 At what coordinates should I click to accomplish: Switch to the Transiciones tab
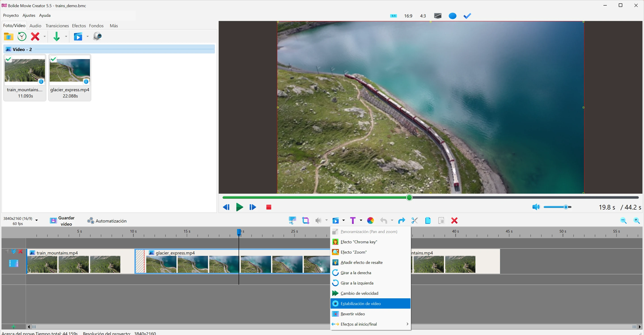pyautogui.click(x=57, y=26)
